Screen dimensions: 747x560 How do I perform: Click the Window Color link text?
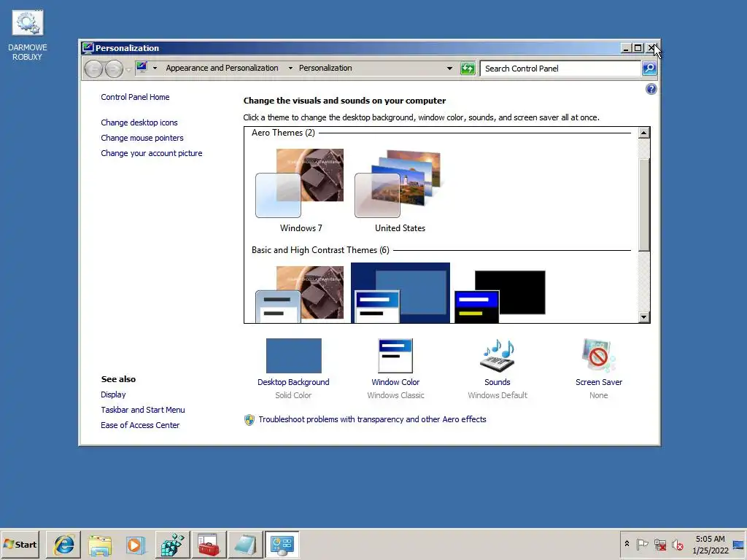click(395, 382)
